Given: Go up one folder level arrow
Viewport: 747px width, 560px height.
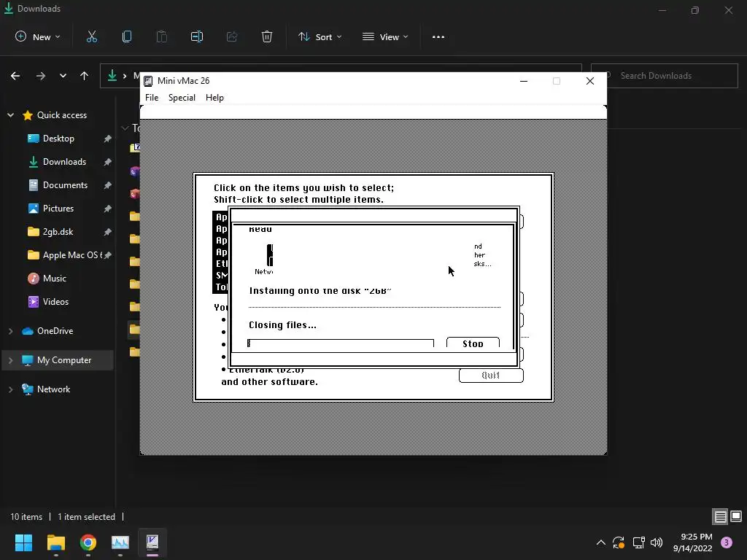Looking at the screenshot, I should (85, 76).
